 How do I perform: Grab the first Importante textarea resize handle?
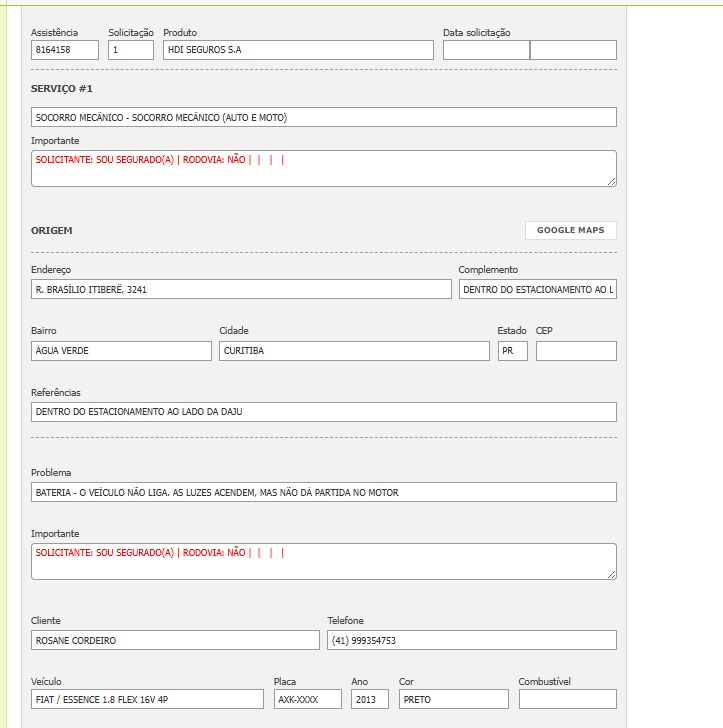612,182
